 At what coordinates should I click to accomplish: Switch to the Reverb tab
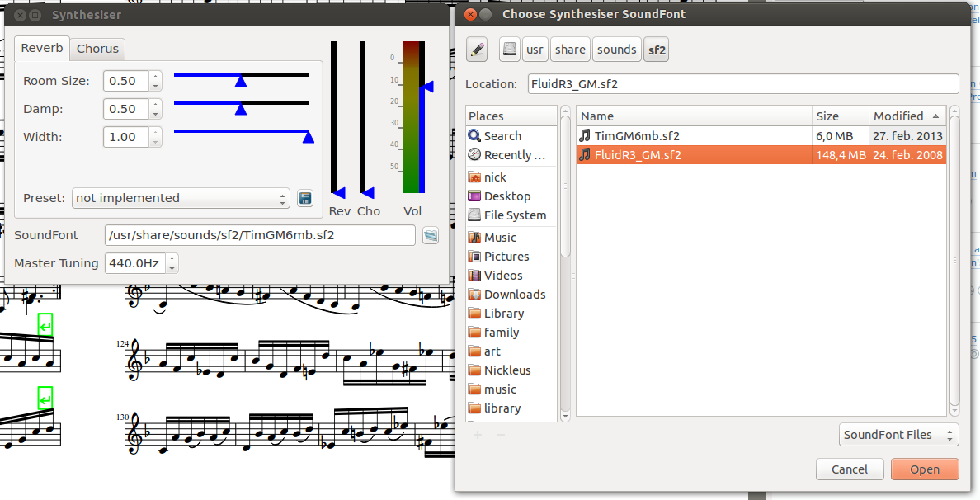coord(41,48)
